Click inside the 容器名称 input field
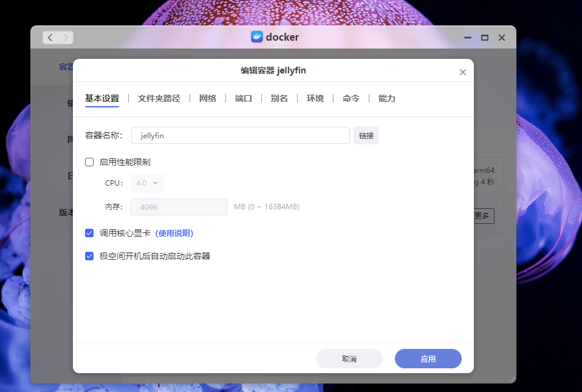582x392 pixels. click(x=240, y=135)
